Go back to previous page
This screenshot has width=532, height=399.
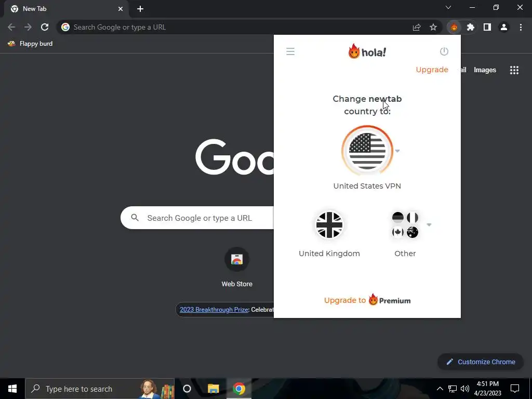tap(11, 27)
